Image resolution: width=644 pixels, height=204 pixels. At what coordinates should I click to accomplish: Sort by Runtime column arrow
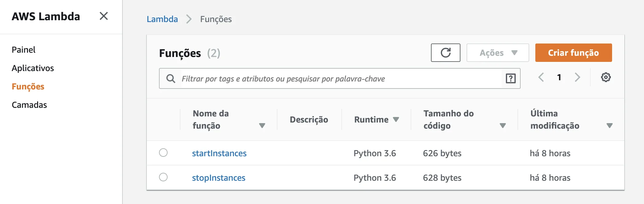pyautogui.click(x=396, y=119)
